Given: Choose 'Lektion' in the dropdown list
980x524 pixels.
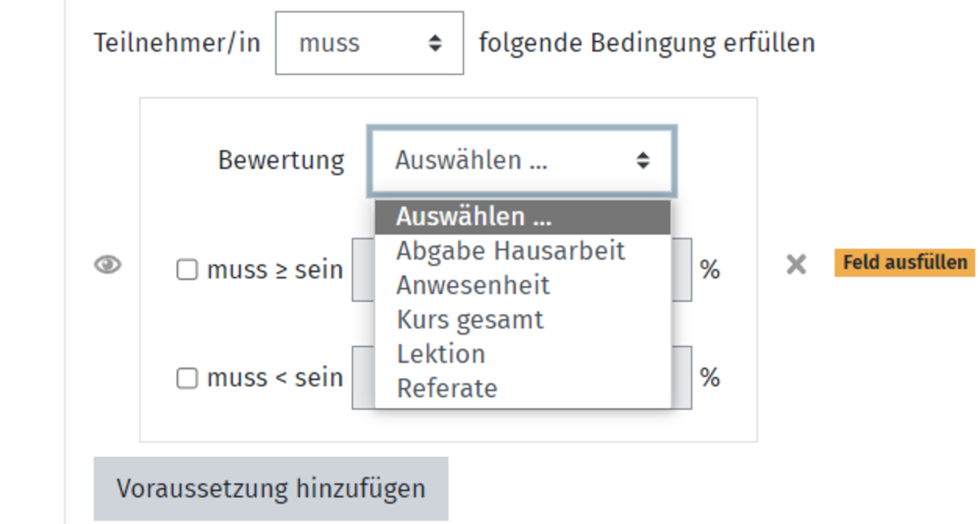Looking at the screenshot, I should coord(441,354).
